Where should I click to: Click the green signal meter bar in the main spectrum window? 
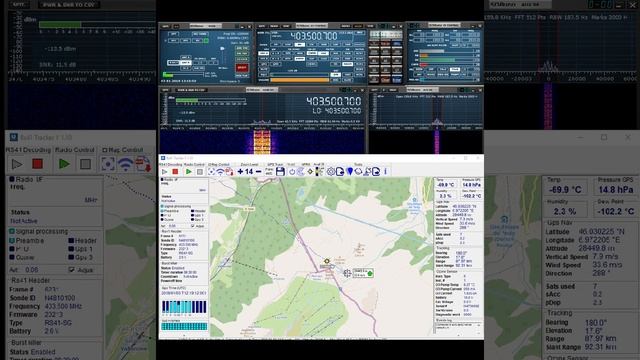click(x=187, y=100)
